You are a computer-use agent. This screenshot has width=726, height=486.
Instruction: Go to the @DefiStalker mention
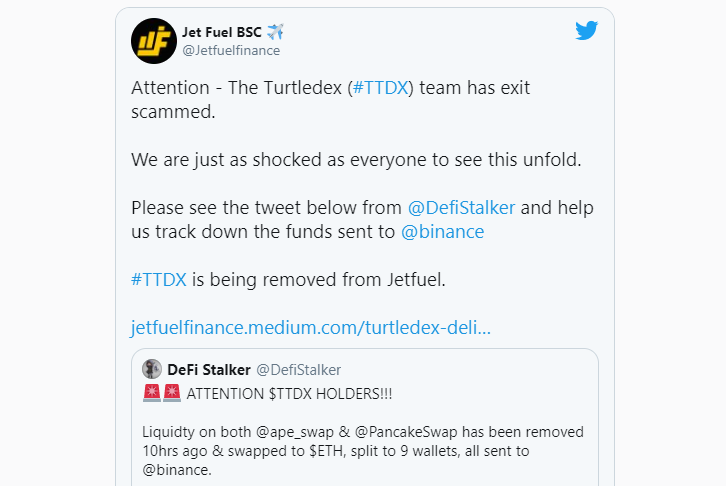tap(461, 208)
